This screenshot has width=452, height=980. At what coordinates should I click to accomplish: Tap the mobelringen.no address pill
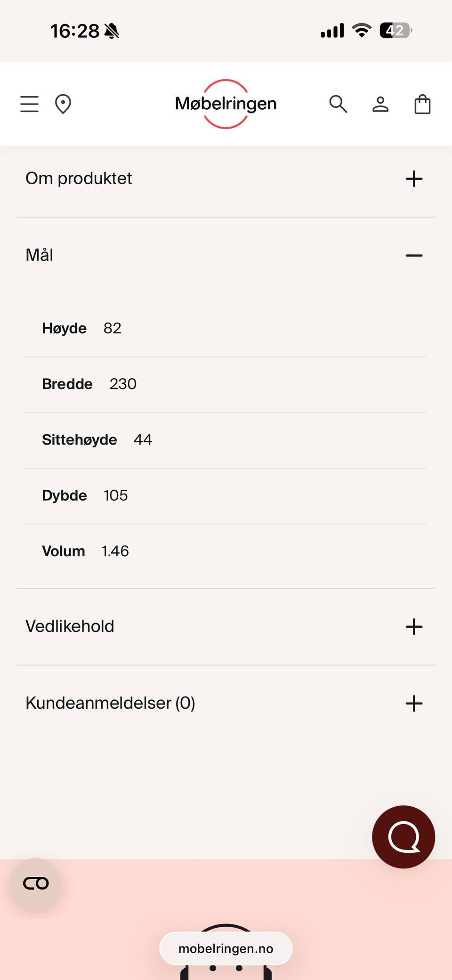[x=226, y=948]
